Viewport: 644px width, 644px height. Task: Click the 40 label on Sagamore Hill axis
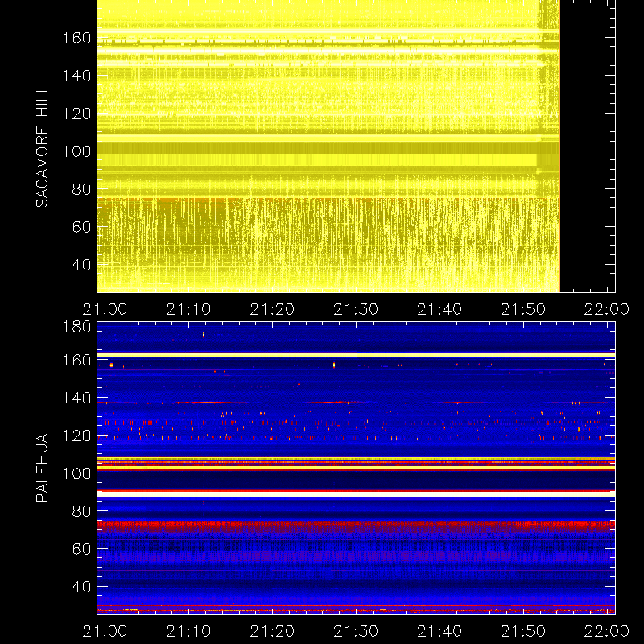[x=81, y=265]
